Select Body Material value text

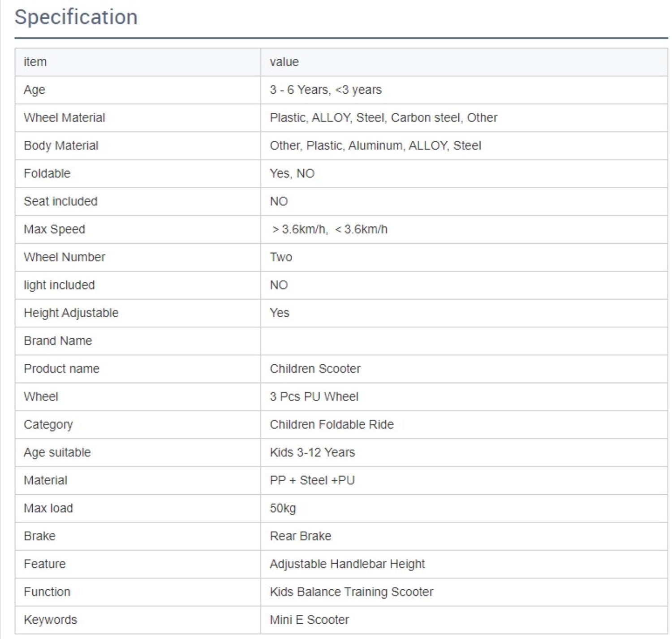[375, 146]
